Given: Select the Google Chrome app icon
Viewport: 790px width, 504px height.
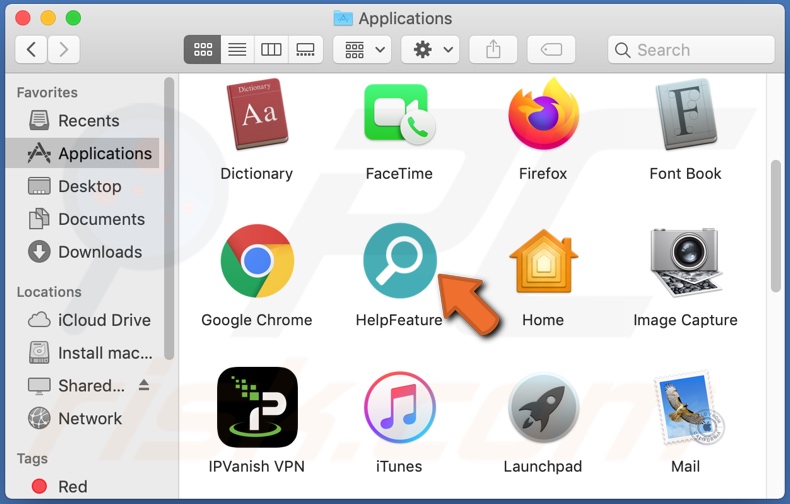Looking at the screenshot, I should (x=257, y=261).
